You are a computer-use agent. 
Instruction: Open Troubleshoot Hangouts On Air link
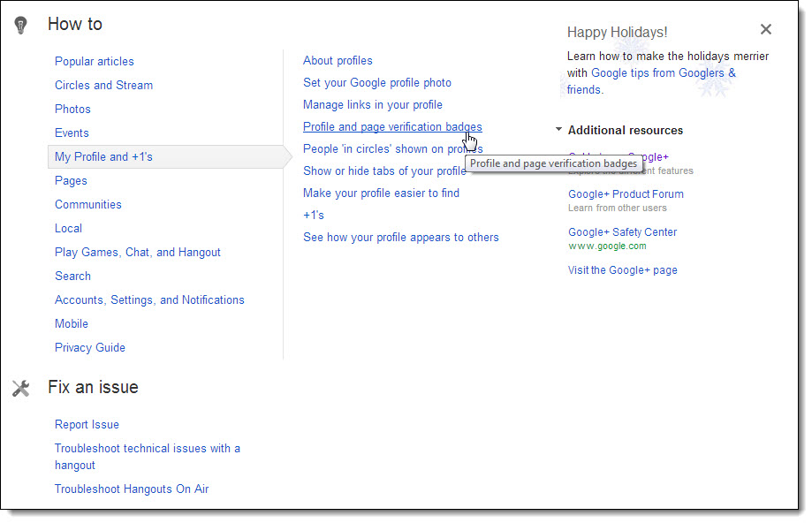coord(132,489)
